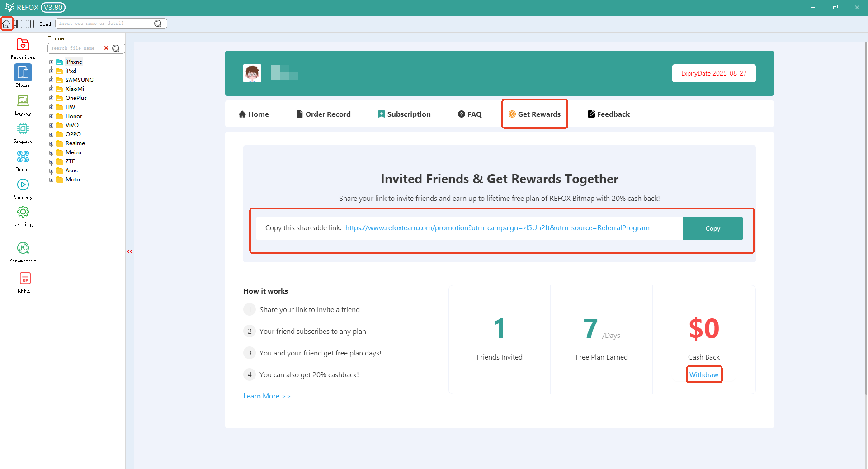The width and height of the screenshot is (868, 469).
Task: Expand the SAMSUNG folder
Action: coord(52,80)
